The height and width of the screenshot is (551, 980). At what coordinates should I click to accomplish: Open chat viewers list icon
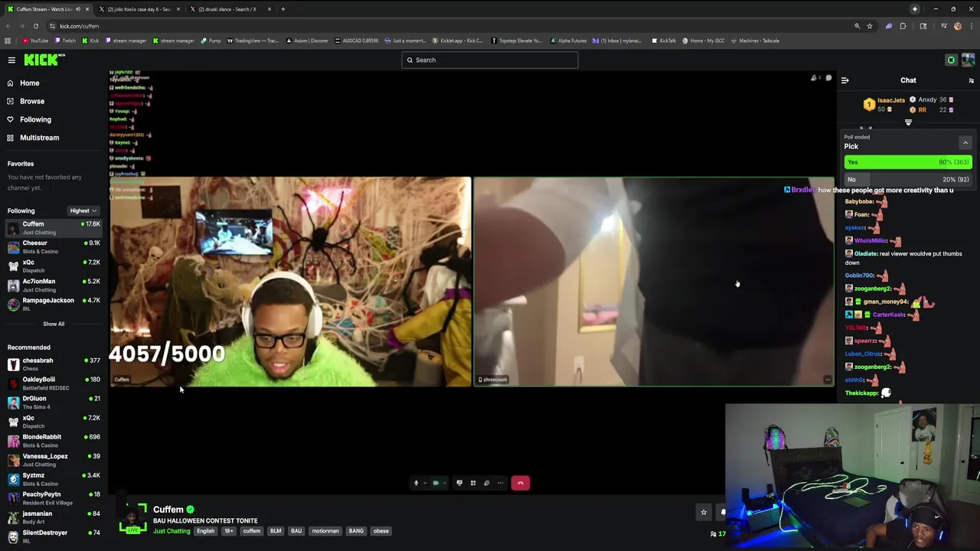[971, 80]
